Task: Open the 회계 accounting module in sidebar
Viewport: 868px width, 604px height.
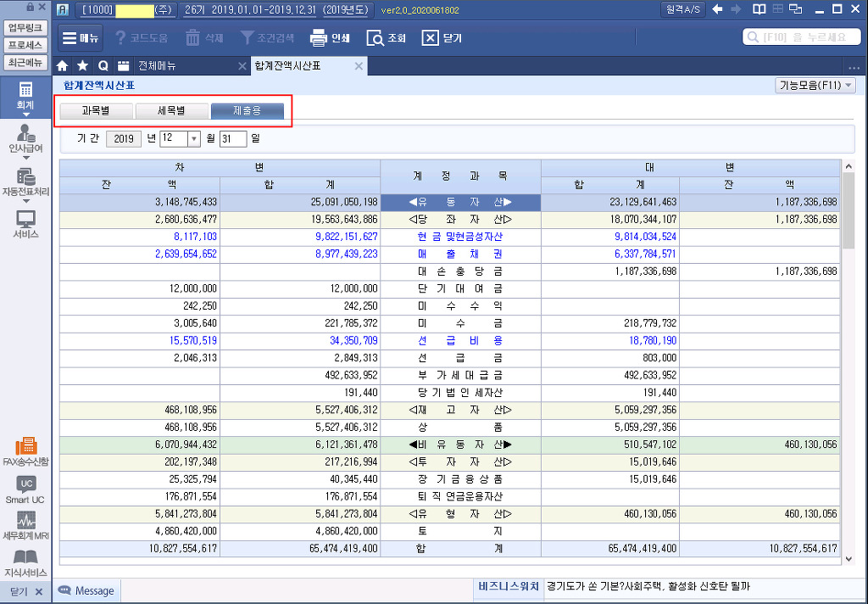Action: (x=25, y=95)
